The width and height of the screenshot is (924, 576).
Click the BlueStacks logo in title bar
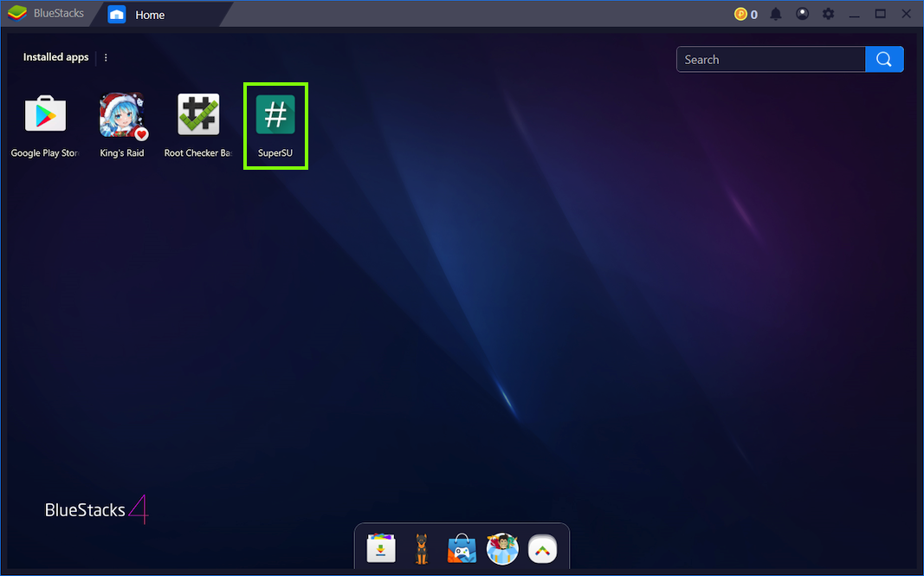point(17,13)
